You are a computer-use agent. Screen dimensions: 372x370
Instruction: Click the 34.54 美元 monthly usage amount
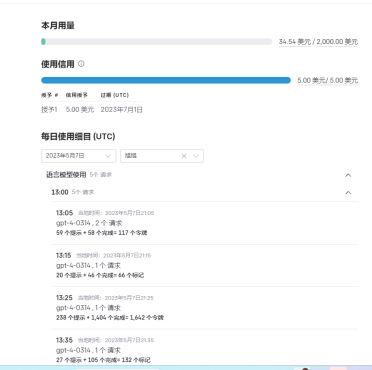(295, 42)
